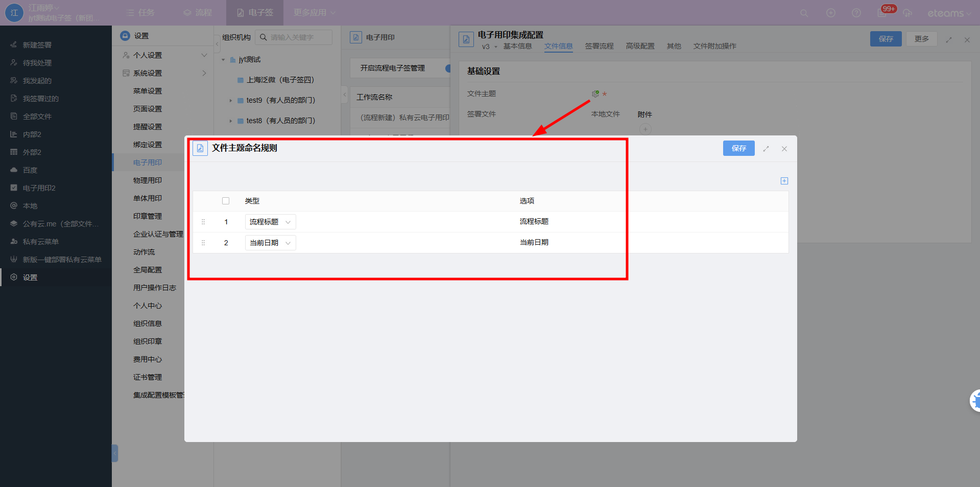The image size is (980, 487).
Task: Click the file subject settings gear icon
Action: pyautogui.click(x=595, y=94)
